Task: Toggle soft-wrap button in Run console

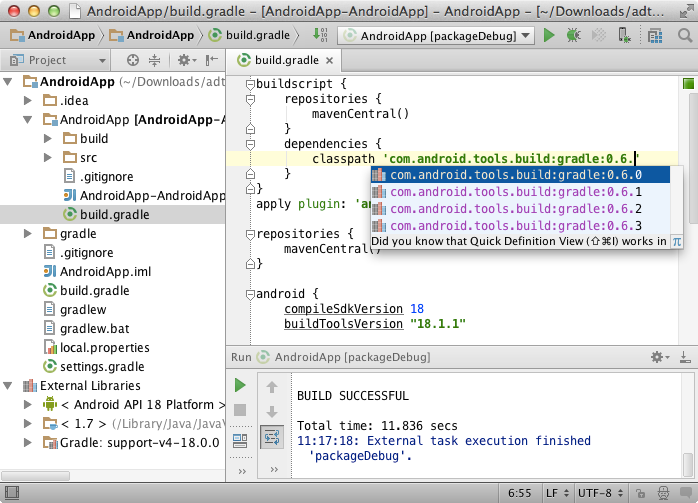Action: [270, 437]
